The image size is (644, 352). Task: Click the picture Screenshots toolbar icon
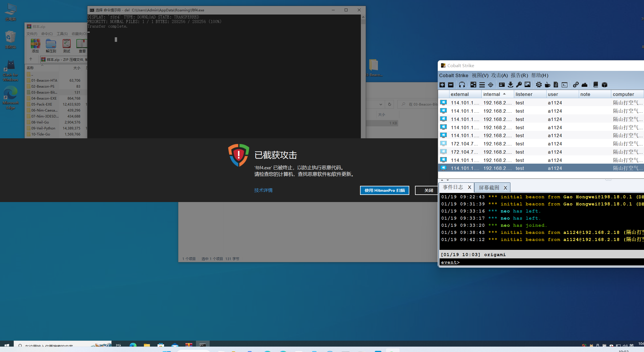528,85
